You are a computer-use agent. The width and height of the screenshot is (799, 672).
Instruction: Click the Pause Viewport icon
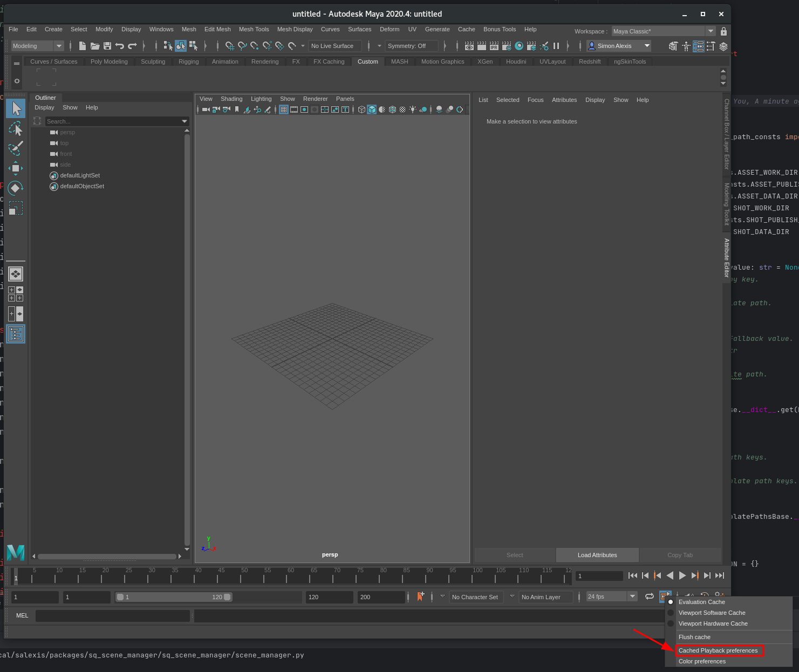(x=556, y=46)
